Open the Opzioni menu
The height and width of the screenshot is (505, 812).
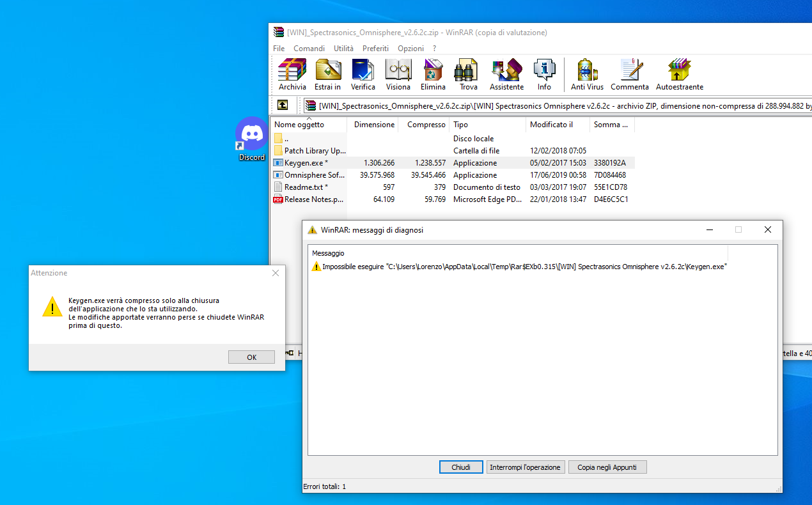410,49
